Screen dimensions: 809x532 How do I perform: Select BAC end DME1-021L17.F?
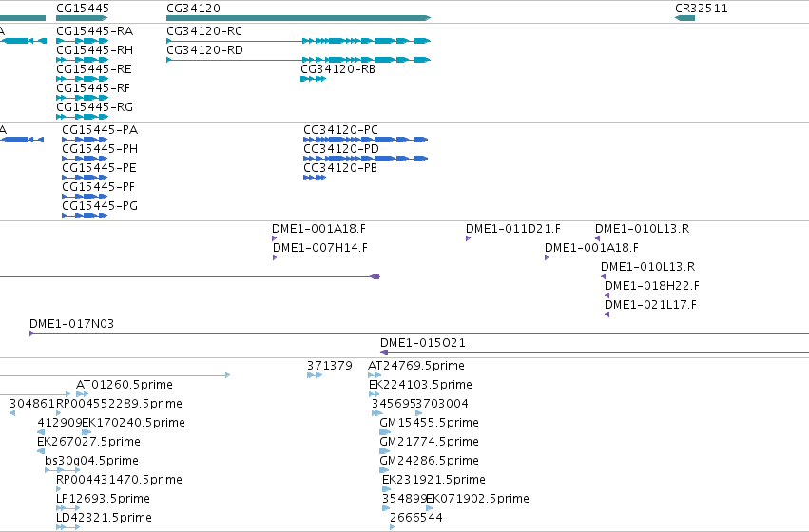pyautogui.click(x=607, y=315)
